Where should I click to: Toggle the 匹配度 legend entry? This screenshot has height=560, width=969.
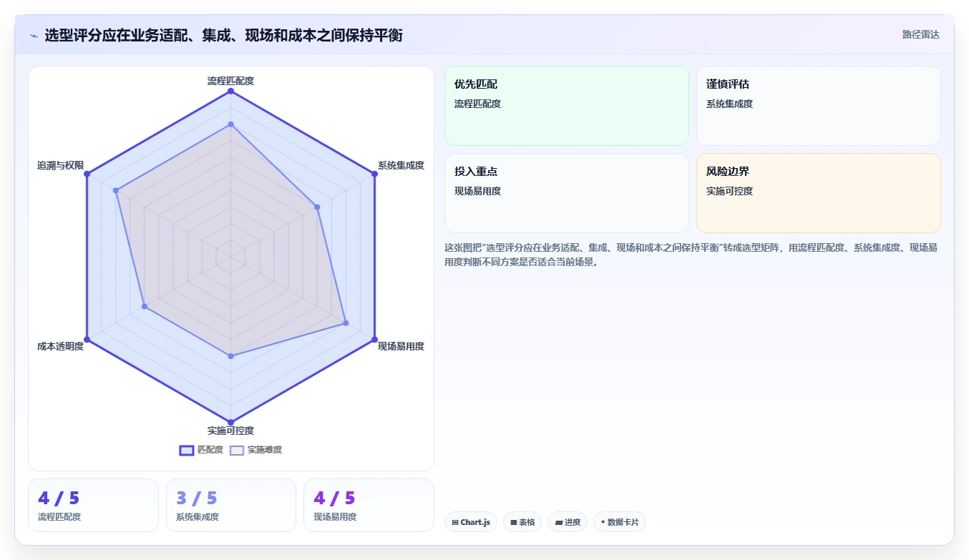click(201, 450)
